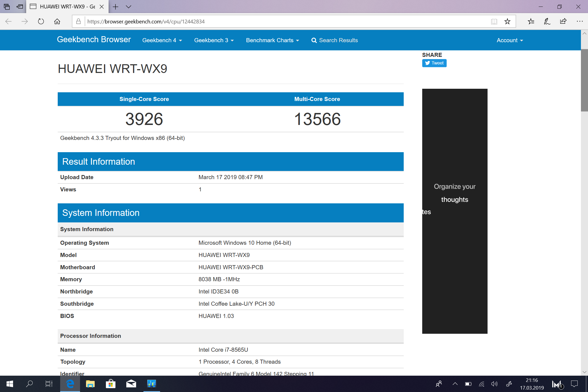
Task: Click the Geekbench 4.3.3 Tryout version text
Action: 122,138
